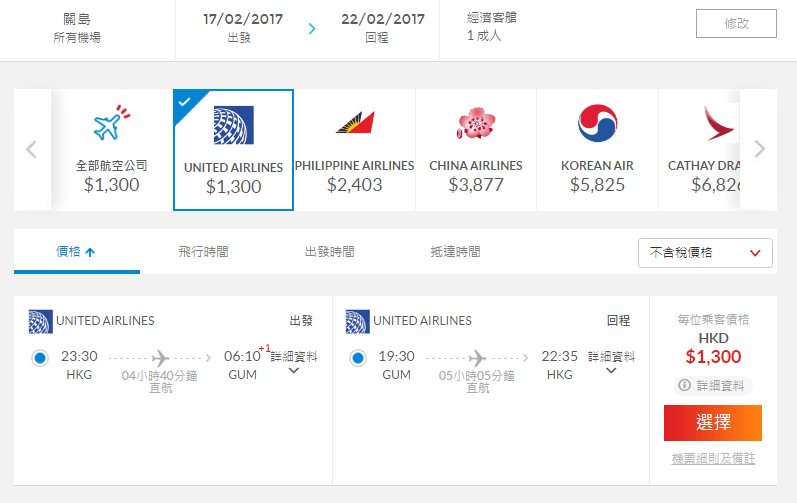The image size is (797, 503).
Task: Click return arrival time 22:35 HKG
Action: click(x=560, y=365)
